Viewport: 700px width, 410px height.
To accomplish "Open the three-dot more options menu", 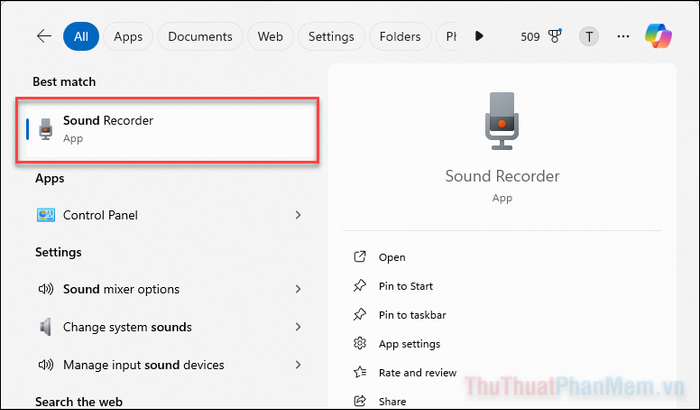I will click(623, 37).
